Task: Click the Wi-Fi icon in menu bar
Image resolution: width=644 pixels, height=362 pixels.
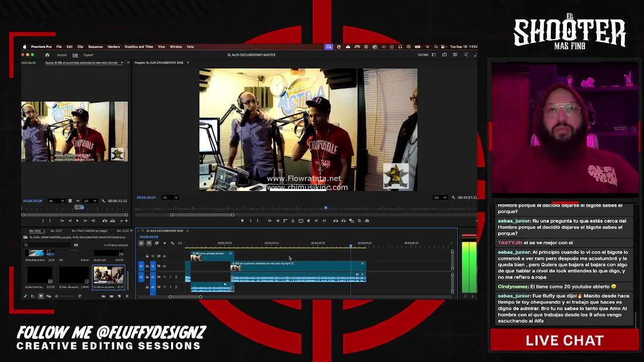Action: pyautogui.click(x=427, y=47)
